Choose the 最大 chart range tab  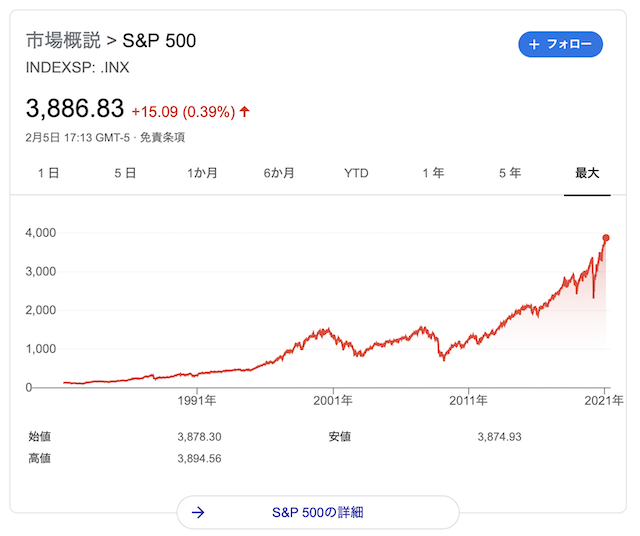[587, 173]
